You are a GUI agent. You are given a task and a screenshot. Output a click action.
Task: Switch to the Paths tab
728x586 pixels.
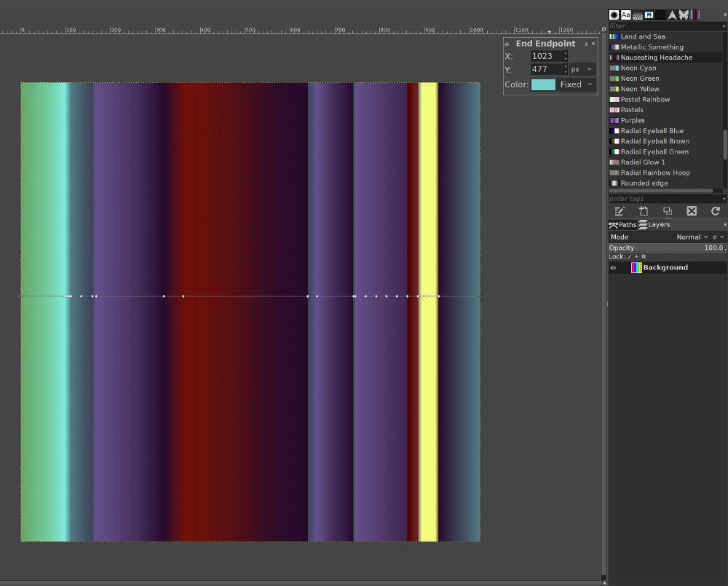(x=622, y=225)
